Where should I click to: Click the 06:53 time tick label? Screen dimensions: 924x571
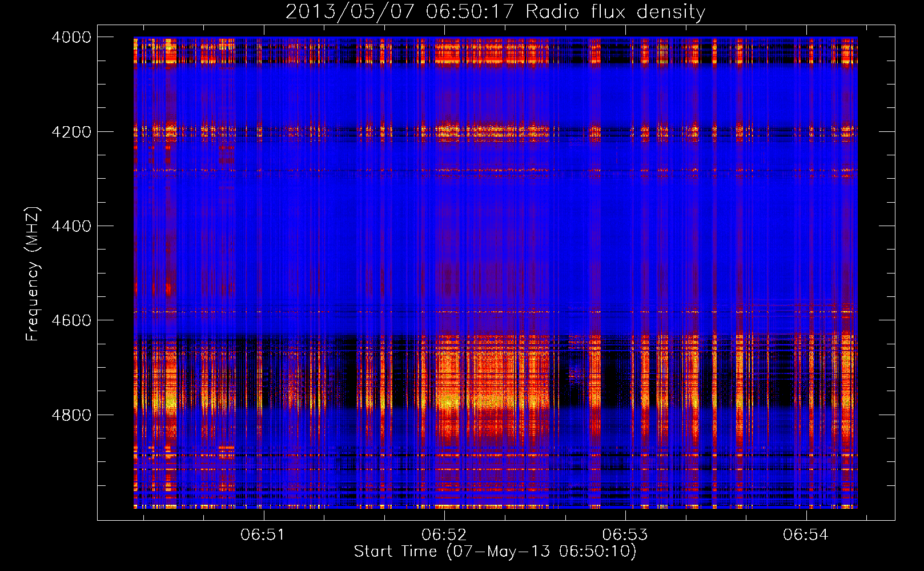pyautogui.click(x=625, y=534)
